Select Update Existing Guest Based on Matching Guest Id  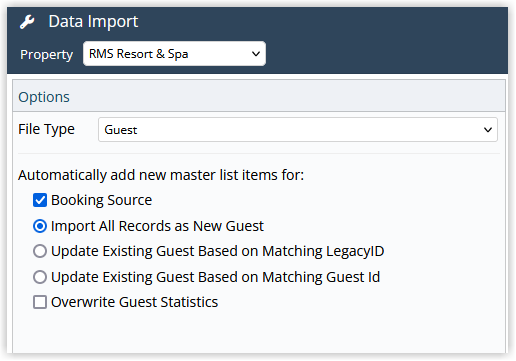pyautogui.click(x=40, y=277)
